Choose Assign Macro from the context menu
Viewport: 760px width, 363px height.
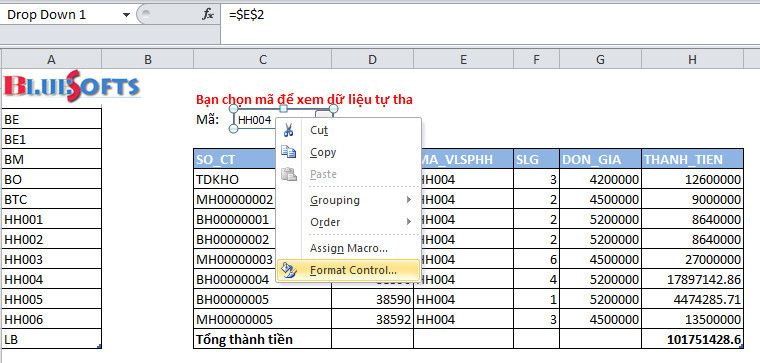[348, 248]
